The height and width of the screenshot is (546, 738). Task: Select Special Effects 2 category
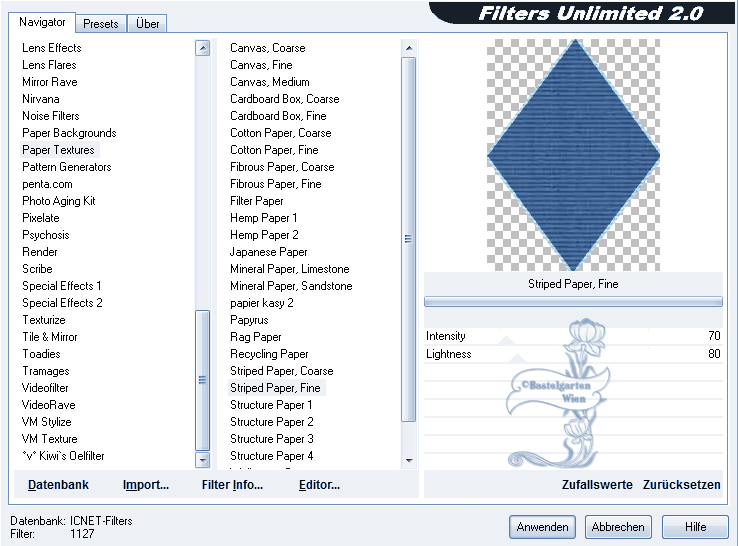coord(62,303)
